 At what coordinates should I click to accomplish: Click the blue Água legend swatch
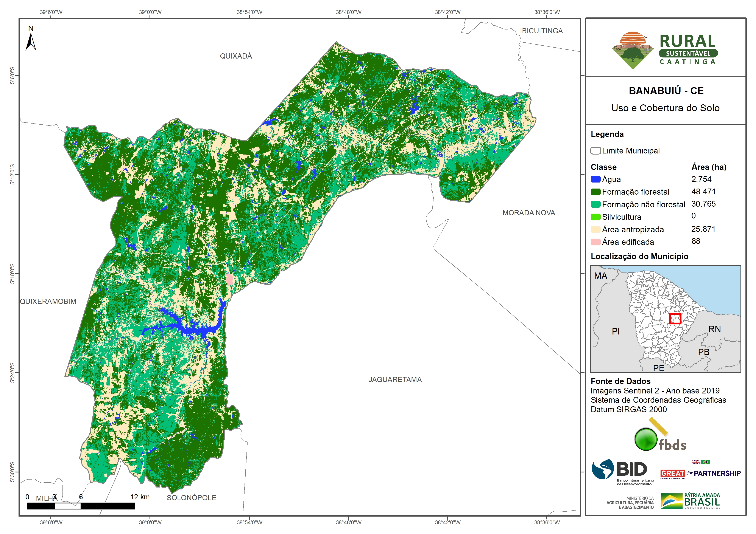pyautogui.click(x=595, y=179)
